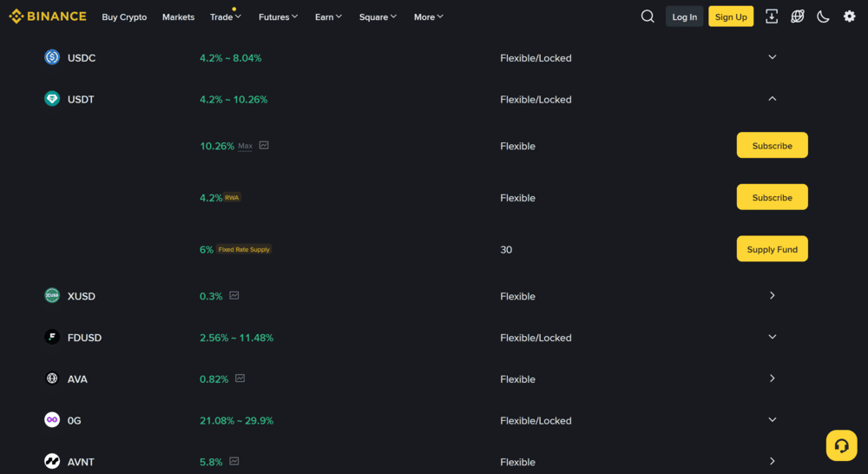Click the 0G coin icon
The width and height of the screenshot is (868, 474).
click(x=52, y=419)
